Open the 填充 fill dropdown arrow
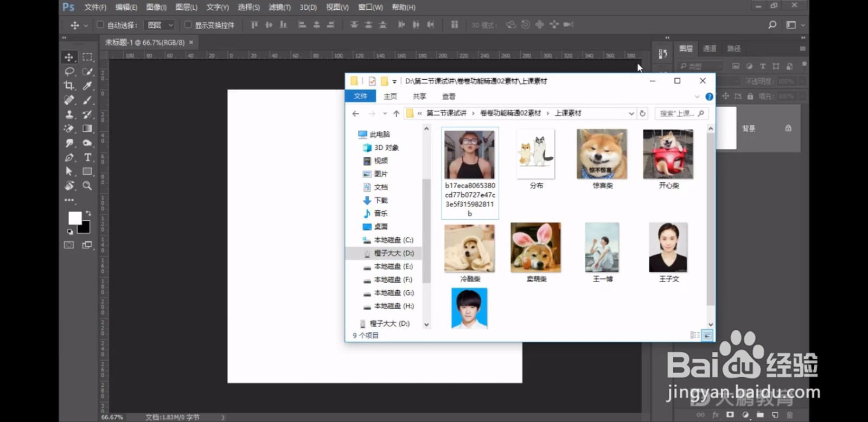 pyautogui.click(x=802, y=96)
